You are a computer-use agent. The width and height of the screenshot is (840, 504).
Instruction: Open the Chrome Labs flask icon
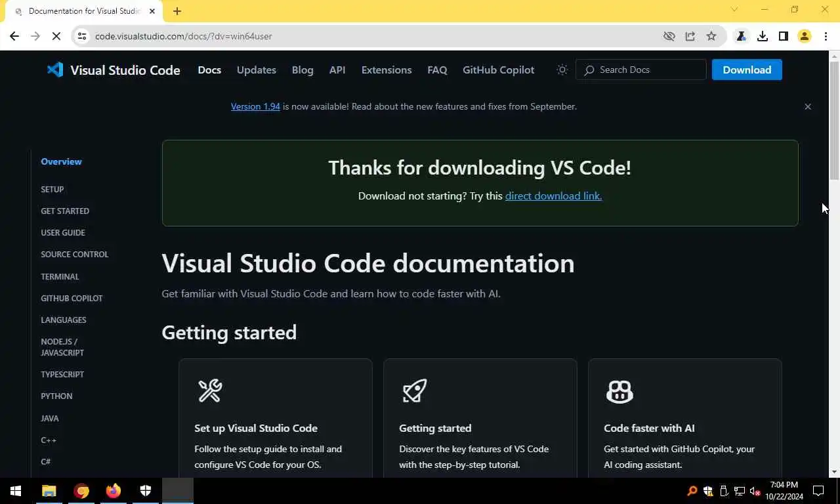tap(741, 36)
